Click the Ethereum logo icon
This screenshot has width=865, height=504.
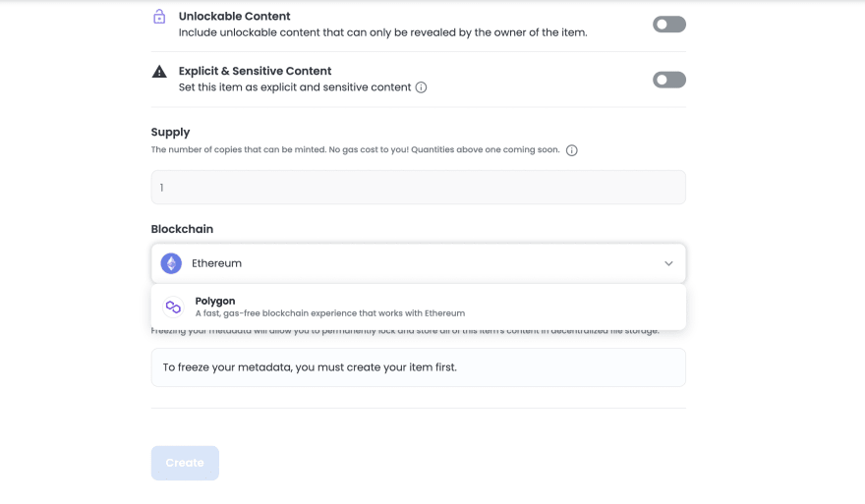tap(171, 263)
